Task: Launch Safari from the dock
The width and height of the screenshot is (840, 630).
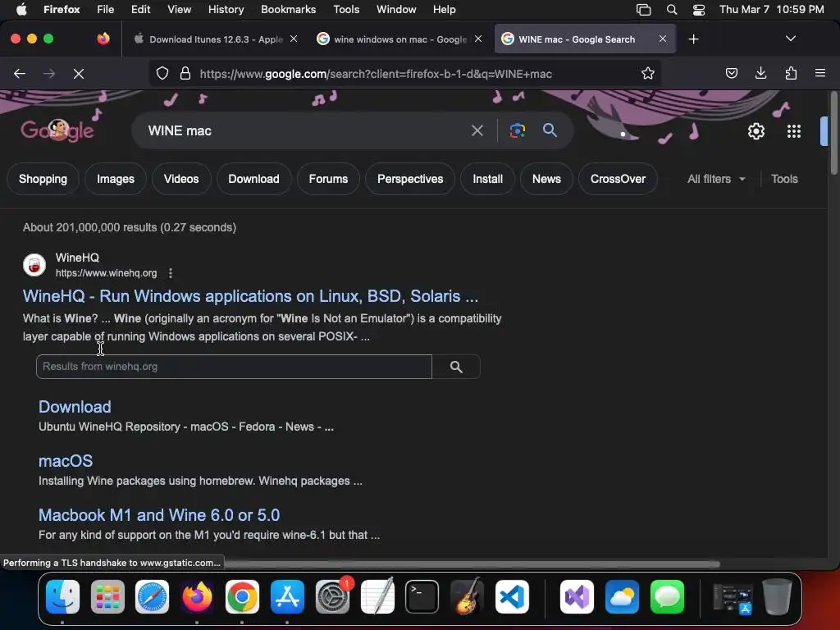Action: point(152,596)
